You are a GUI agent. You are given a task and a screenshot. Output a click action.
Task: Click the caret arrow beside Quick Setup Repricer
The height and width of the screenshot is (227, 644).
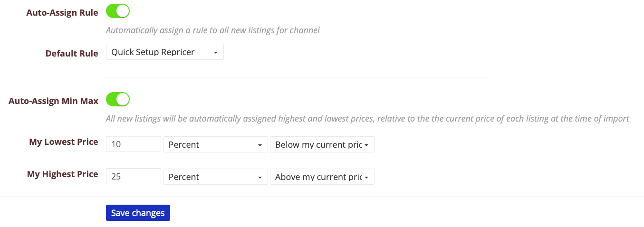(216, 53)
